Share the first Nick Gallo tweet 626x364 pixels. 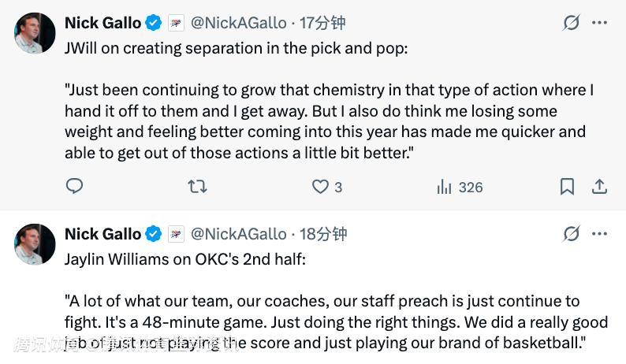[599, 187]
